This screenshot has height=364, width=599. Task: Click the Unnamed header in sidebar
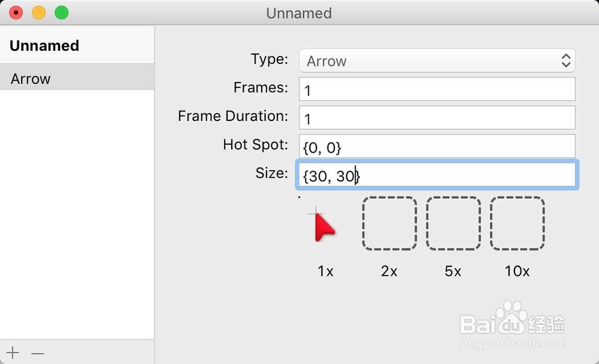point(44,45)
